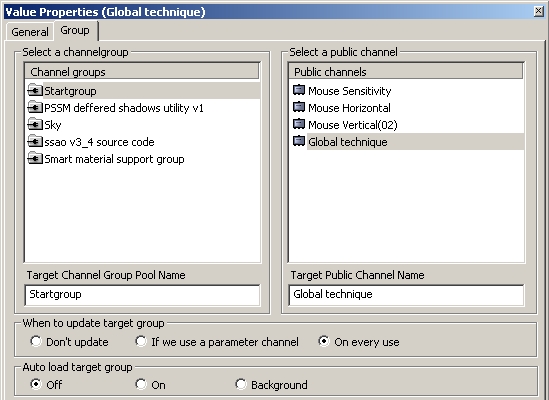Click the Global technique channel icon
The image size is (549, 400).
299,142
